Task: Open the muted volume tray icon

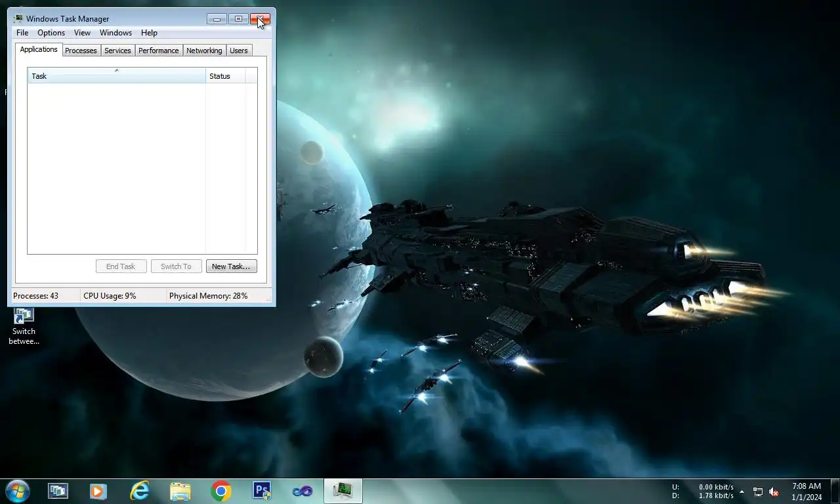Action: pos(774,492)
